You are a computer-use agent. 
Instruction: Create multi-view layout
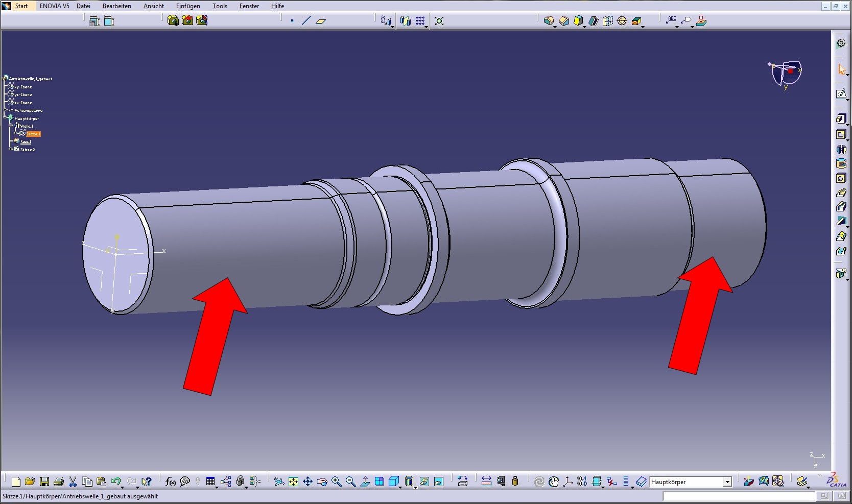tap(379, 482)
